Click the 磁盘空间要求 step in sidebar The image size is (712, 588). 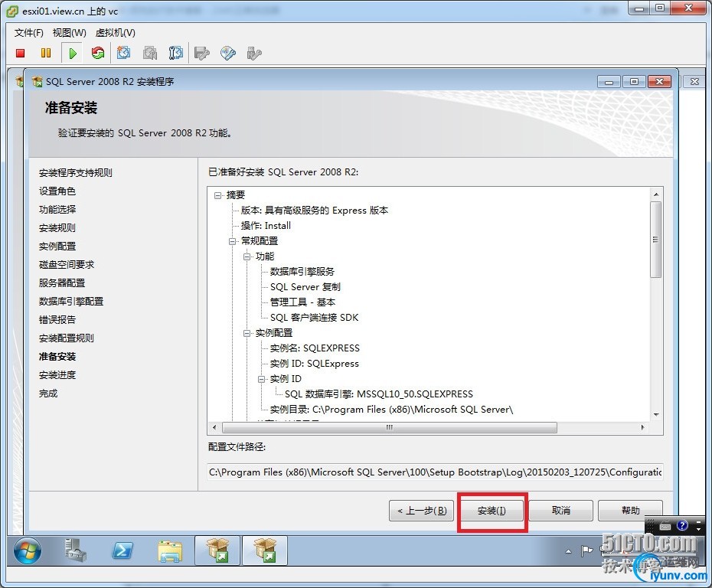(67, 265)
